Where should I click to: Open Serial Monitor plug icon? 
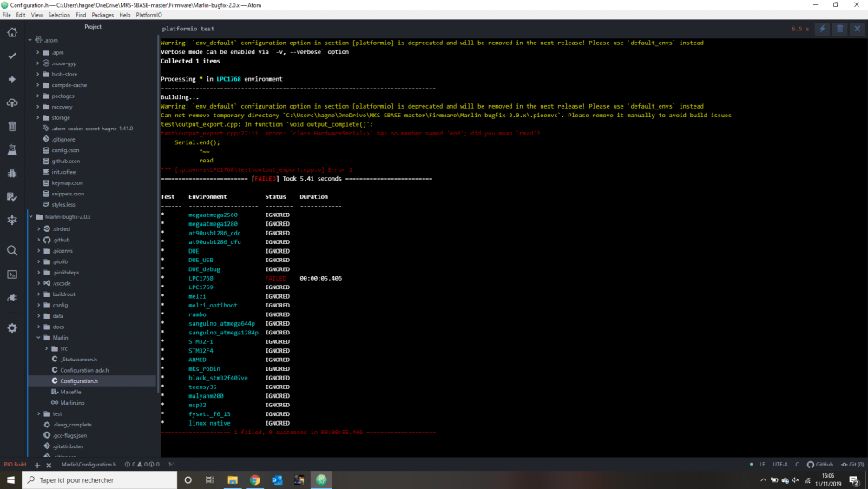[11, 298]
